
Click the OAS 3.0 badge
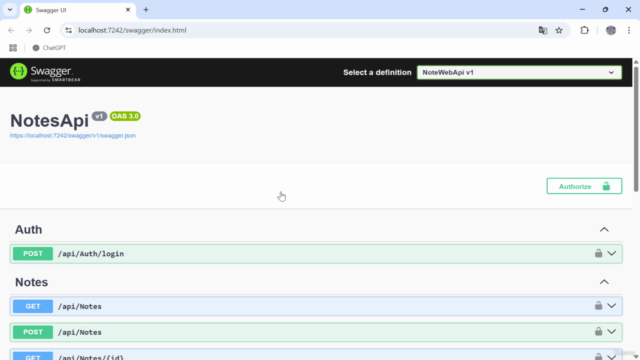125,116
